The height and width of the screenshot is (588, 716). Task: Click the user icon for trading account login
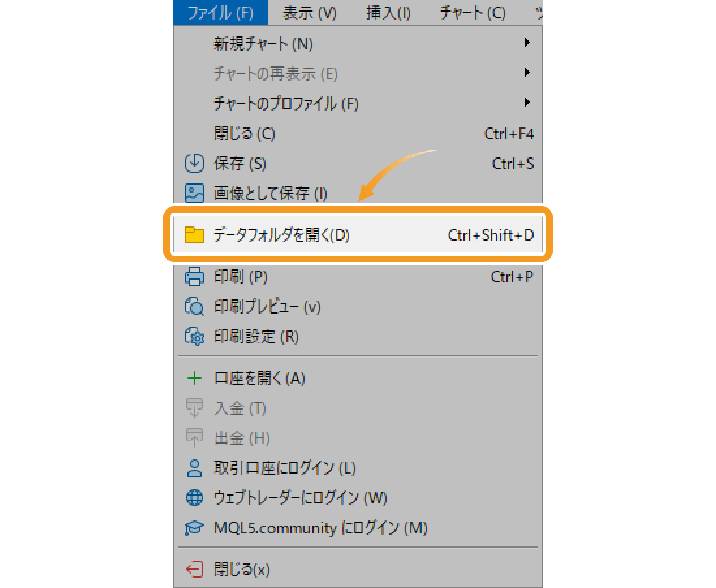(x=195, y=468)
